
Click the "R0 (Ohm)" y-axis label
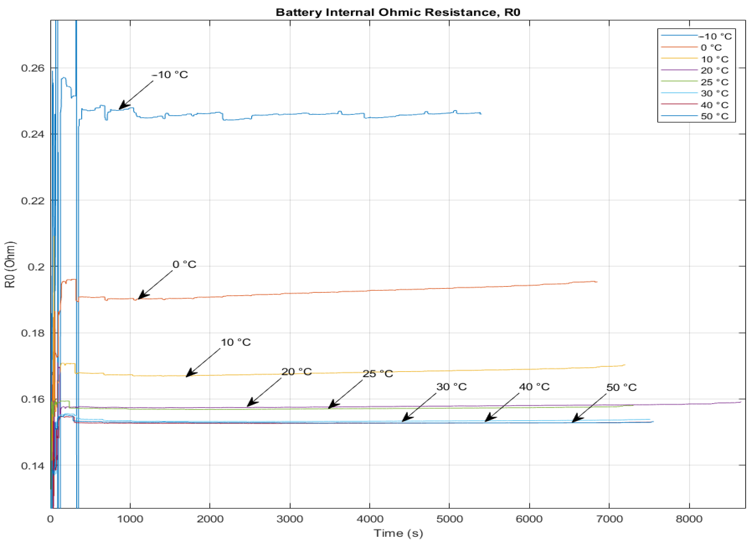point(10,264)
